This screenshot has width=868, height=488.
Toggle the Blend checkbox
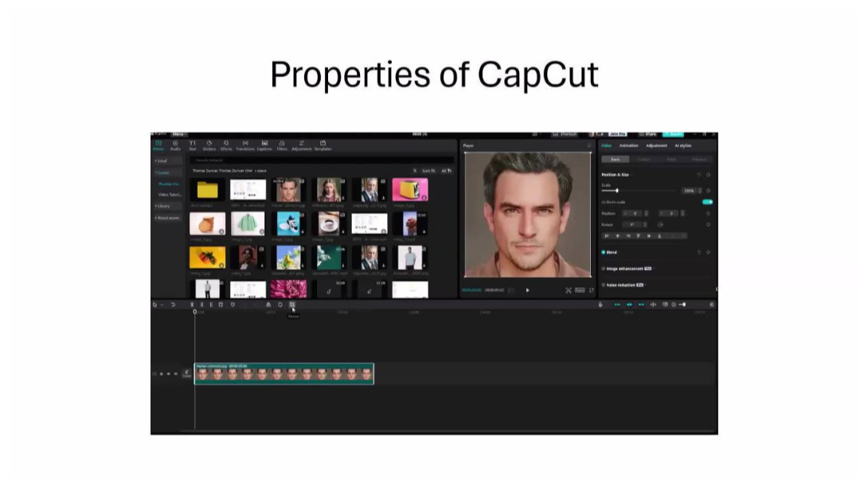click(604, 252)
